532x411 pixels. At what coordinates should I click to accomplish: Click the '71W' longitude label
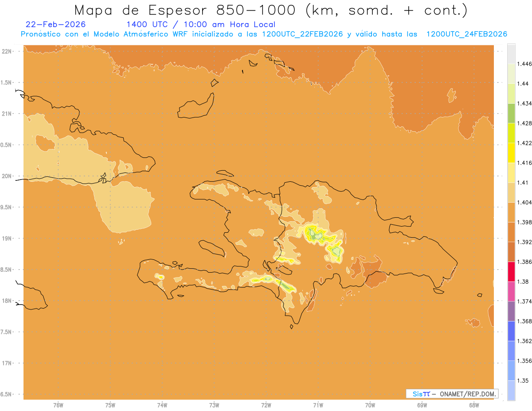pyautogui.click(x=318, y=405)
